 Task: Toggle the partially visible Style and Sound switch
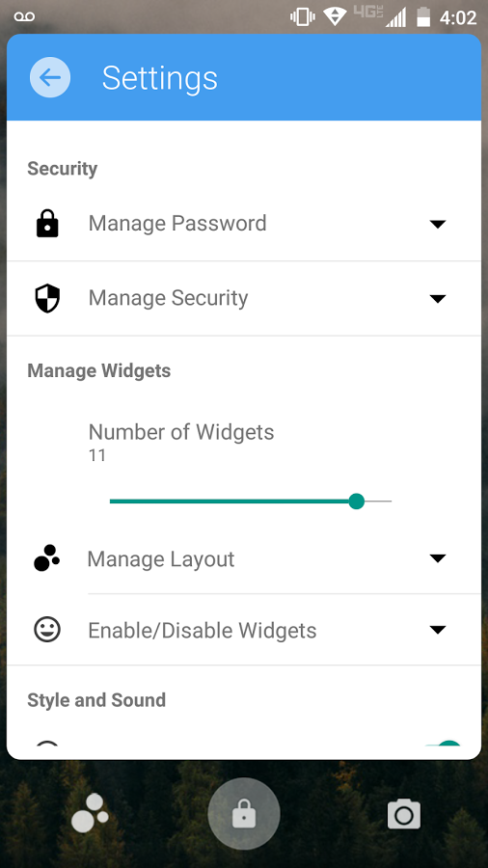click(x=446, y=743)
